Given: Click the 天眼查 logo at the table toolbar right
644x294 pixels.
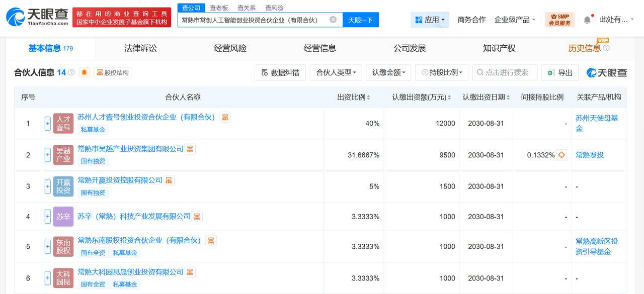Looking at the screenshot, I should click(607, 73).
